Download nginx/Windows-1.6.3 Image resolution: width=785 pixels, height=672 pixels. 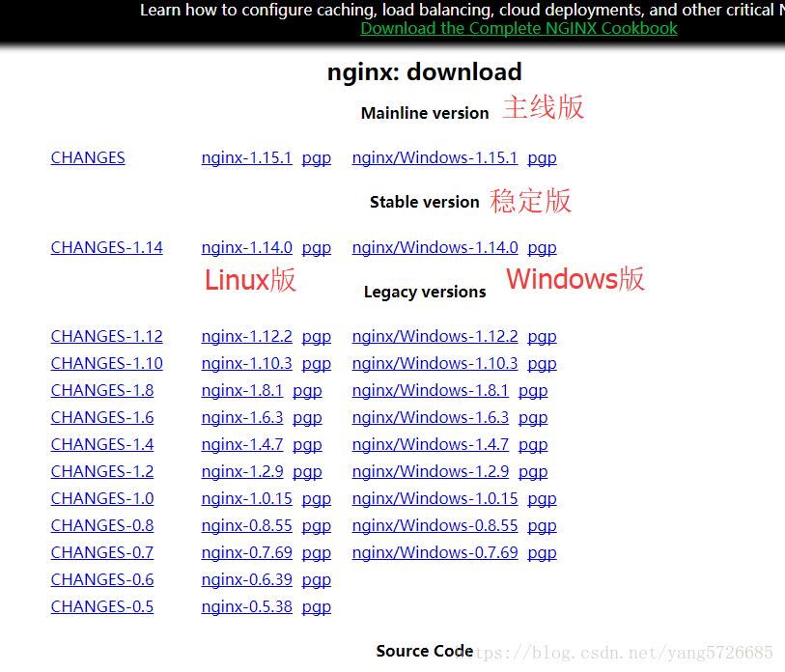(431, 418)
